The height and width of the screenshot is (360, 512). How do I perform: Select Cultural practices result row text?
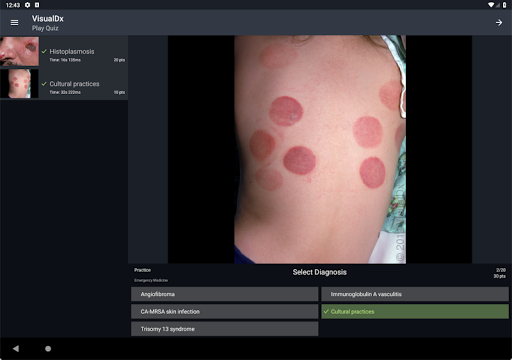[x=74, y=84]
